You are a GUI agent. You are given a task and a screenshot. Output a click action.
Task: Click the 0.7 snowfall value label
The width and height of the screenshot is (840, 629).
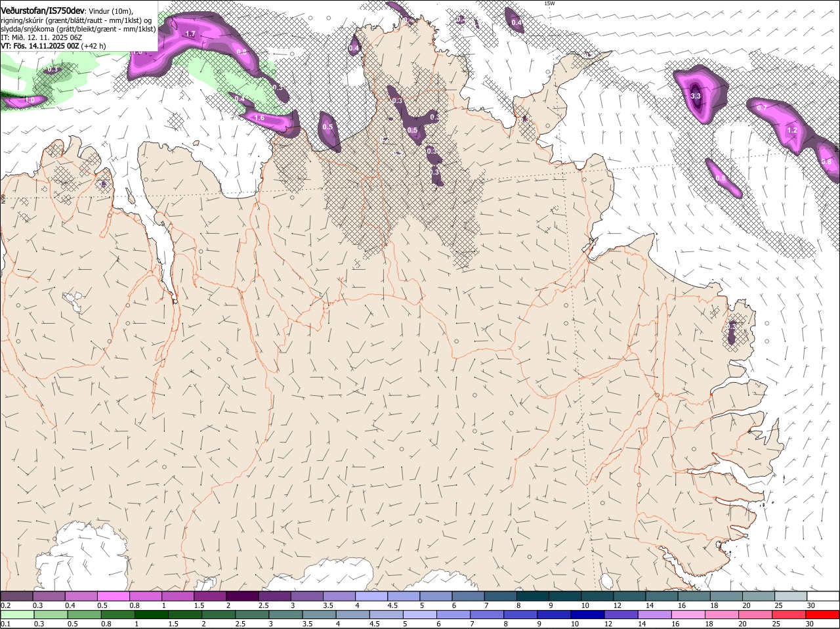pyautogui.click(x=761, y=108)
